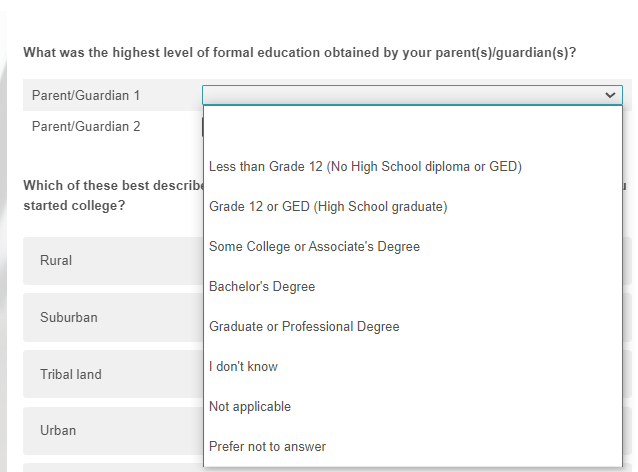
Task: Choose Less than Grade 12 option
Action: (365, 166)
